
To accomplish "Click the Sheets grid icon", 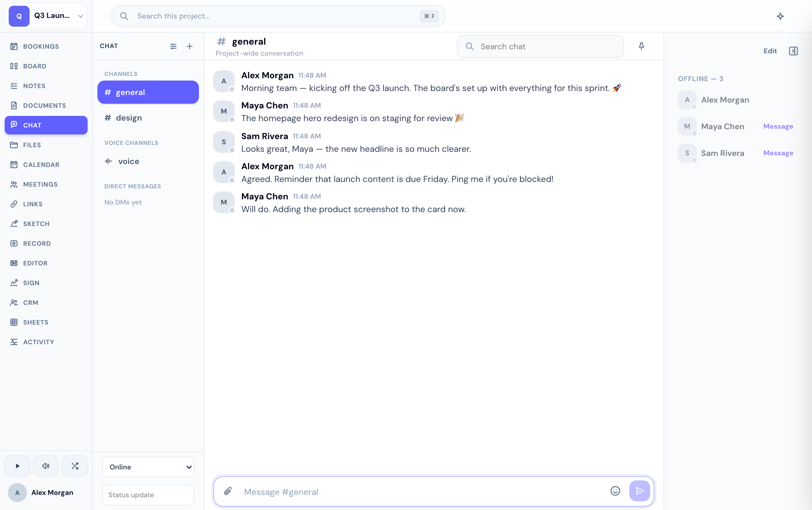I will point(14,322).
